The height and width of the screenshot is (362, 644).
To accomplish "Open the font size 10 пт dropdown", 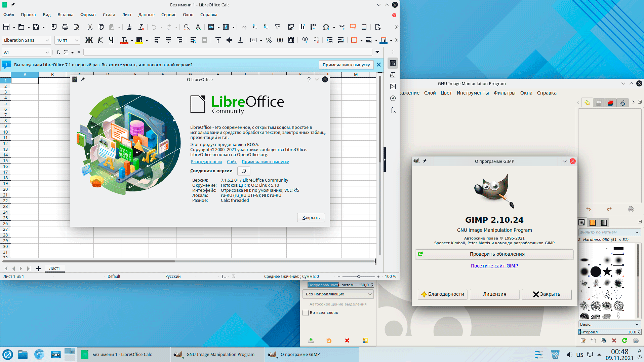I will [76, 40].
